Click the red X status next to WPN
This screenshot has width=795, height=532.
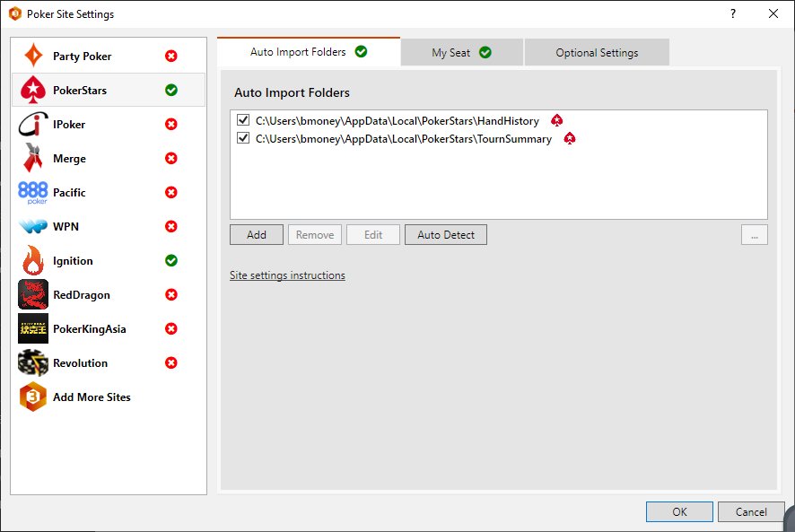[171, 226]
